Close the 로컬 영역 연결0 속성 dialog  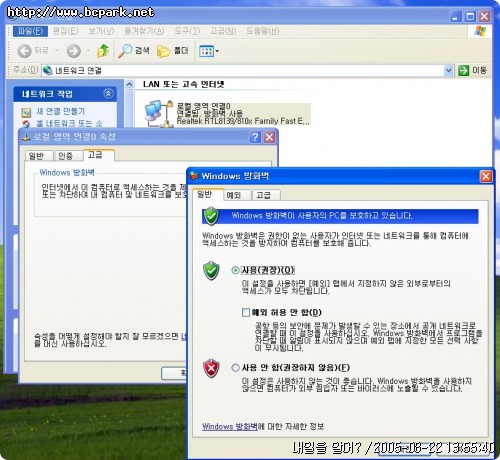point(269,137)
